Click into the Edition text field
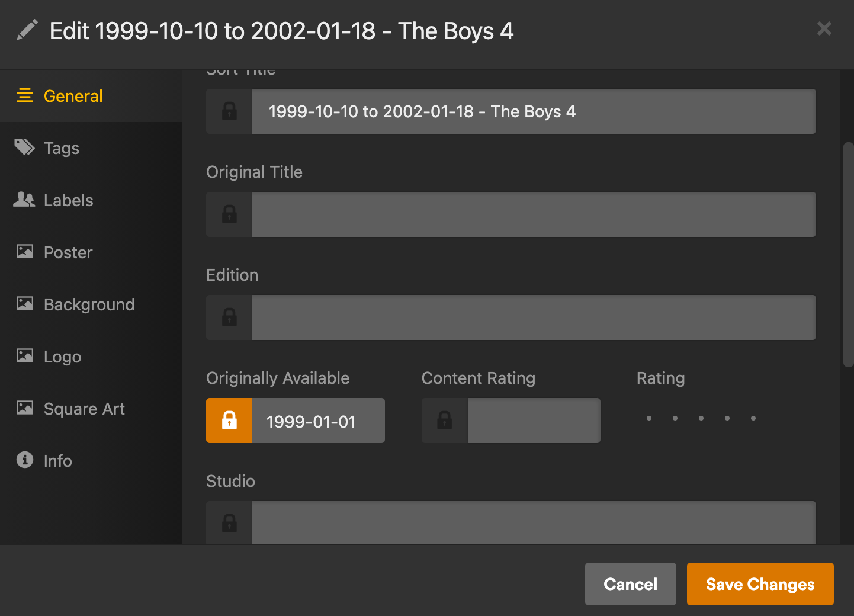This screenshot has width=854, height=616. point(534,317)
